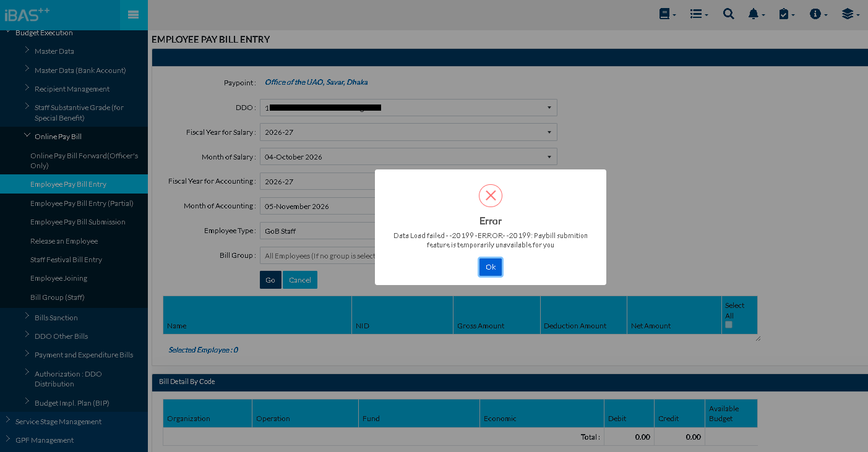Open Staff Festival Bill Entry
Viewport: 868px width, 452px height.
[66, 260]
